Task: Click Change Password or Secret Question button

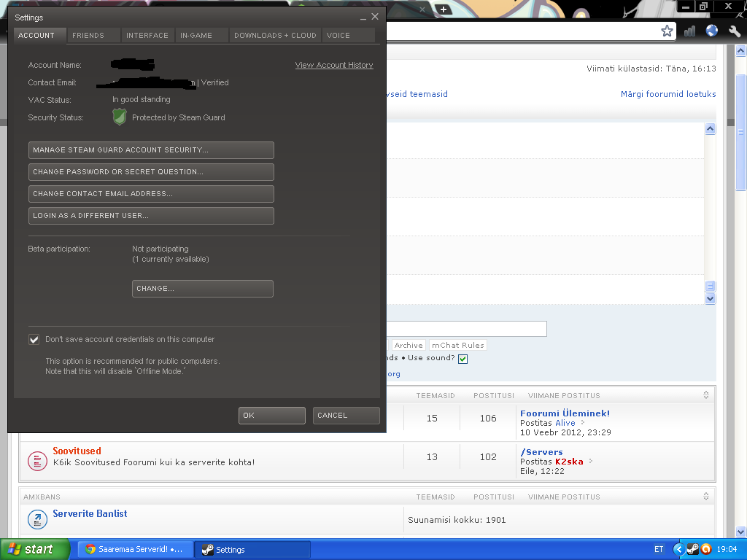Action: pyautogui.click(x=151, y=172)
